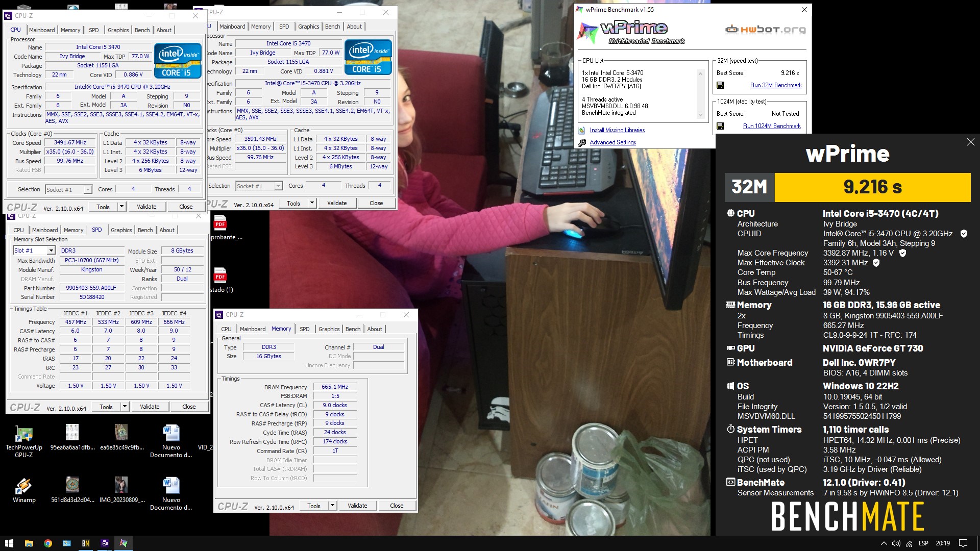Open the stado (1) PDF file icon
This screenshot has width=980, height=551.
(220, 275)
